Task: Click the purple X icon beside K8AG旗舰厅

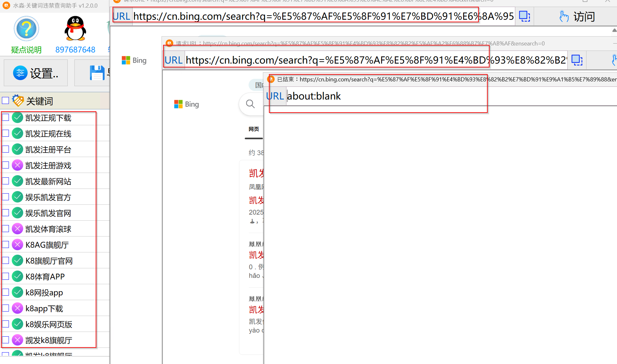Action: click(17, 245)
